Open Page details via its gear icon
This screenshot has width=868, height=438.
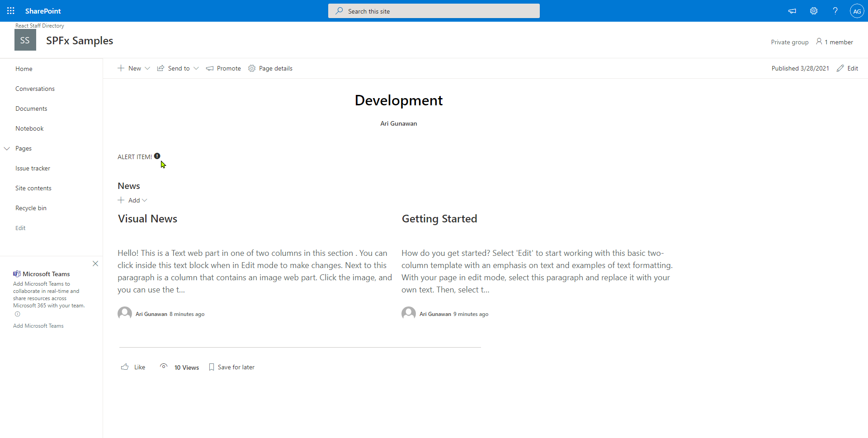click(252, 68)
